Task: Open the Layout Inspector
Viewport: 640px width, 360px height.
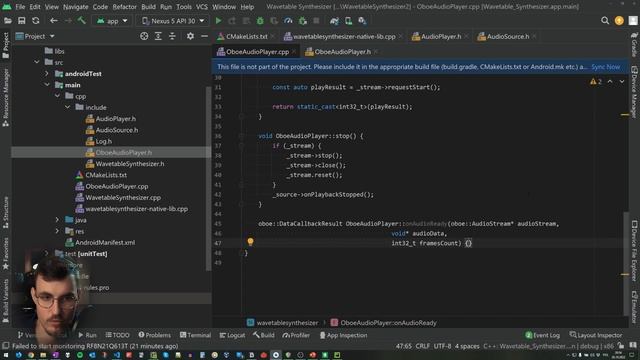Action: click(x=596, y=335)
